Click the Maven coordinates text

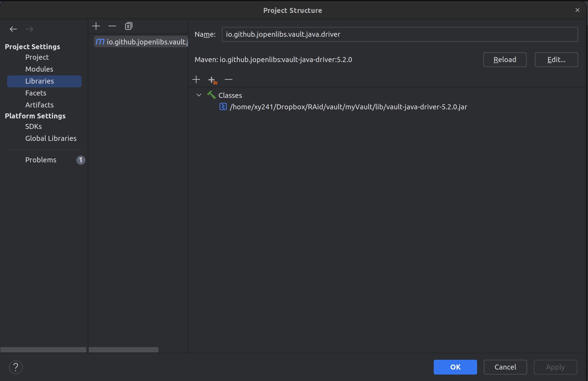pos(273,60)
